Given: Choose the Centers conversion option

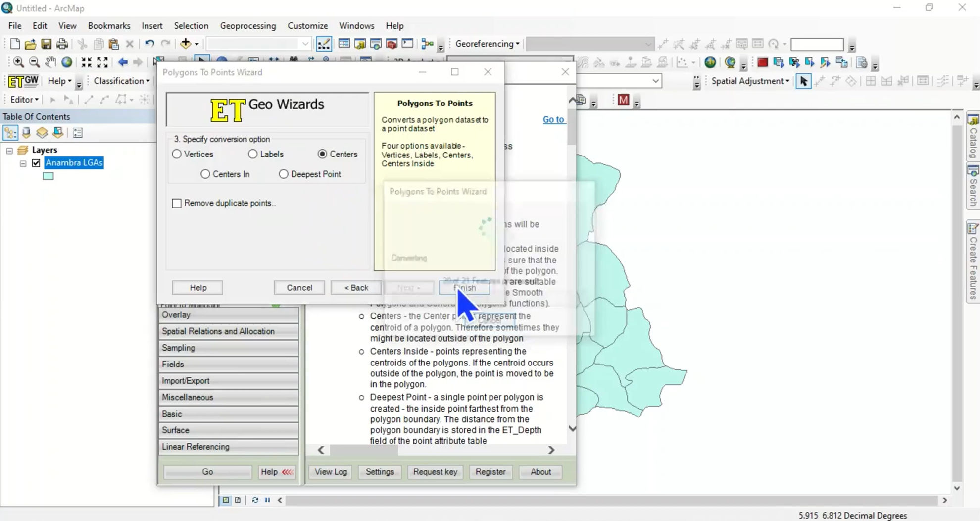Looking at the screenshot, I should click(323, 154).
